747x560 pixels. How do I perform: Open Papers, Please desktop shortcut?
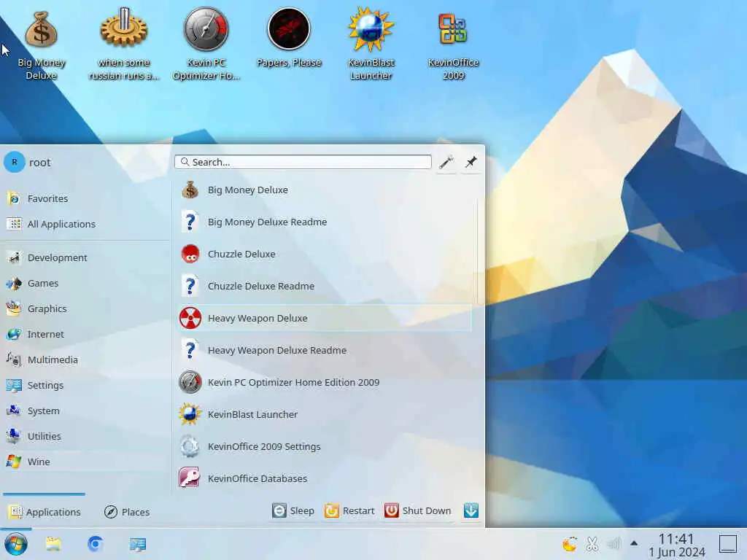click(289, 38)
